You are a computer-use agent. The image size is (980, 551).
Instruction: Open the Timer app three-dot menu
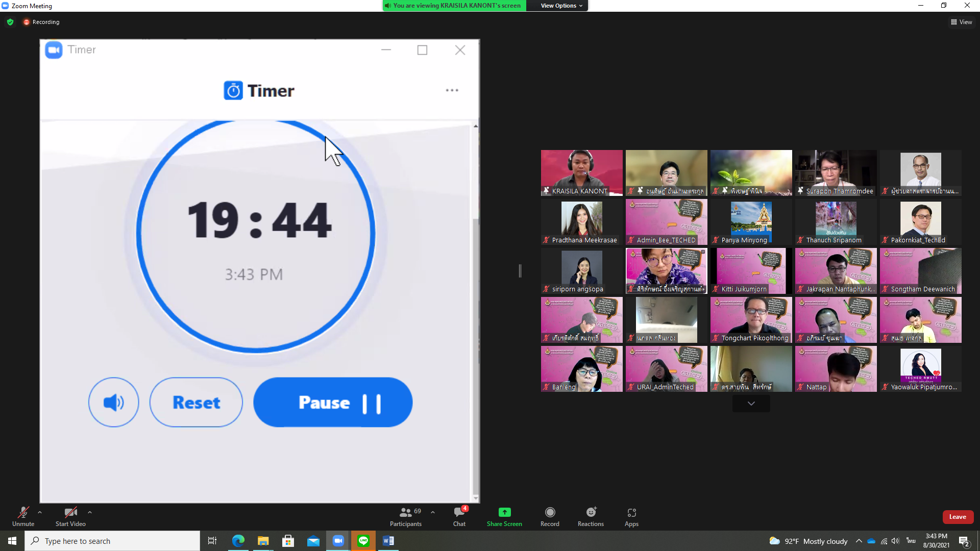(x=452, y=90)
